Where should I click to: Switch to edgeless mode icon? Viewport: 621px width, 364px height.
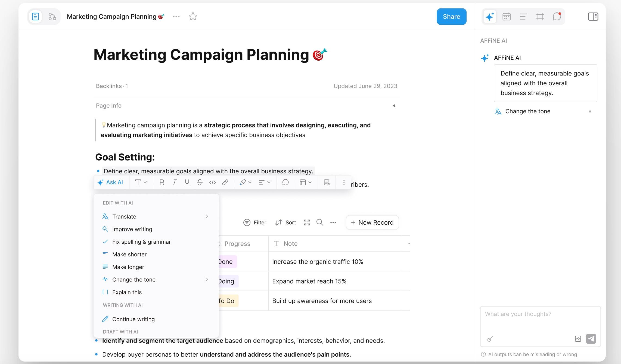point(52,17)
